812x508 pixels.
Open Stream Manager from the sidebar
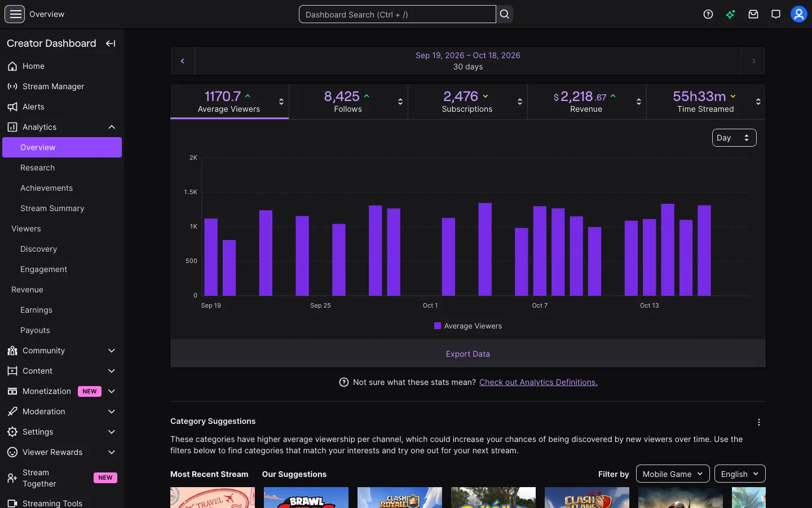click(62, 86)
